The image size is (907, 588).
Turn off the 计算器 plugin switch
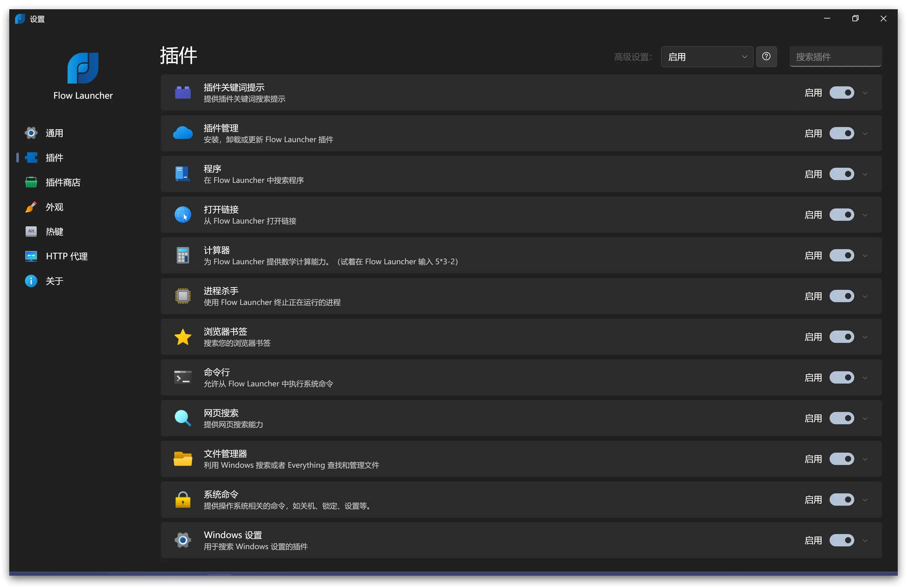click(842, 256)
